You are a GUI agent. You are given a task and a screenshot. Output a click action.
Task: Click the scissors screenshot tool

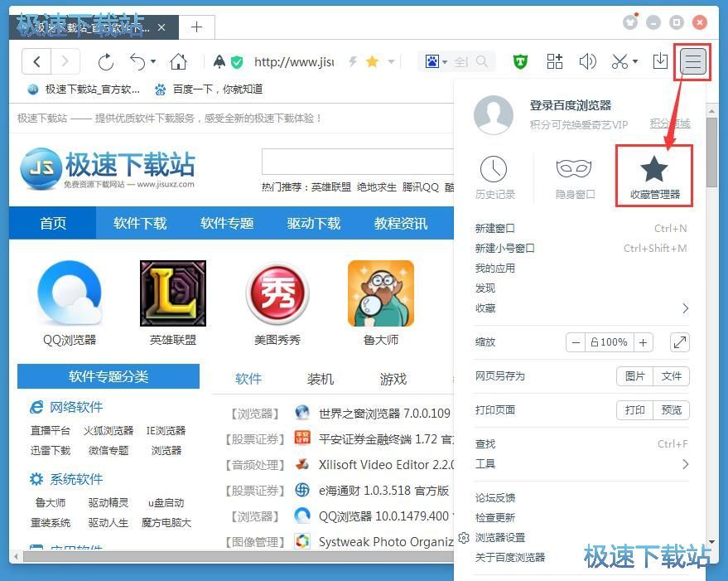click(x=620, y=61)
